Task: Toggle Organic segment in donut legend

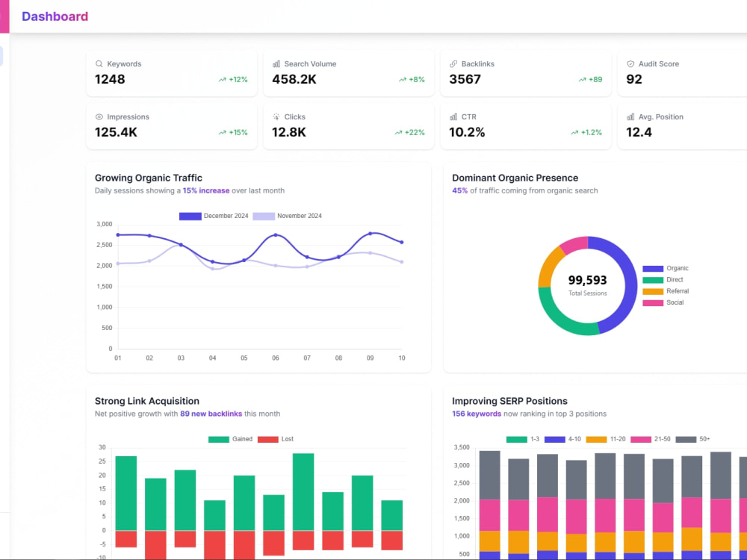Action: (666, 269)
